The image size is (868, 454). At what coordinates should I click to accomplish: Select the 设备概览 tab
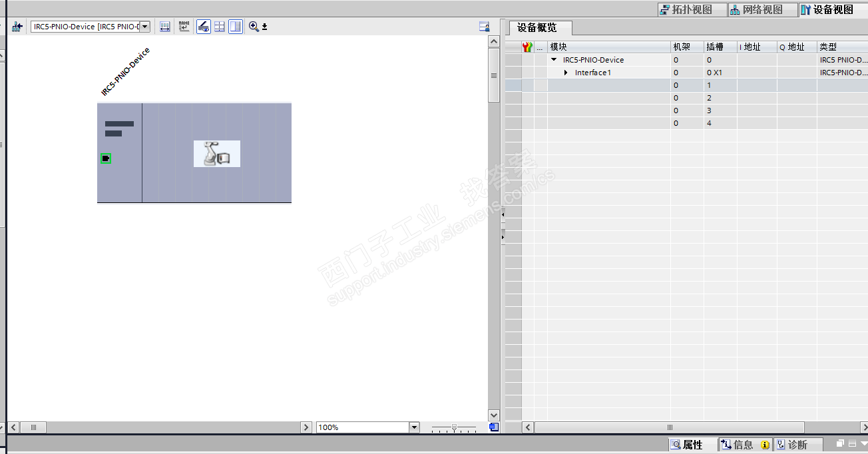click(x=541, y=28)
